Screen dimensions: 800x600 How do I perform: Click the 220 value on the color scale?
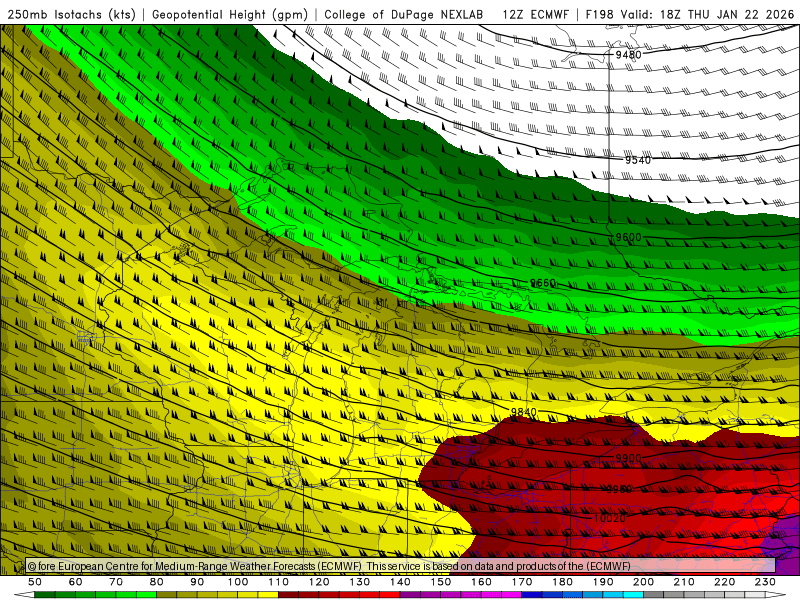[x=725, y=582]
